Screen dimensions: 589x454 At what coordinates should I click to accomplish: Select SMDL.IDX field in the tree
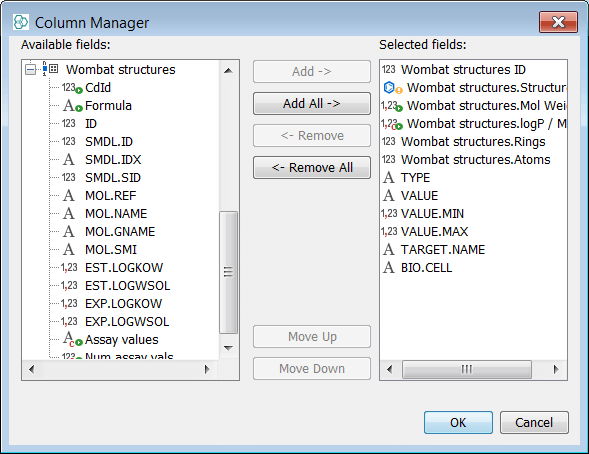(113, 160)
